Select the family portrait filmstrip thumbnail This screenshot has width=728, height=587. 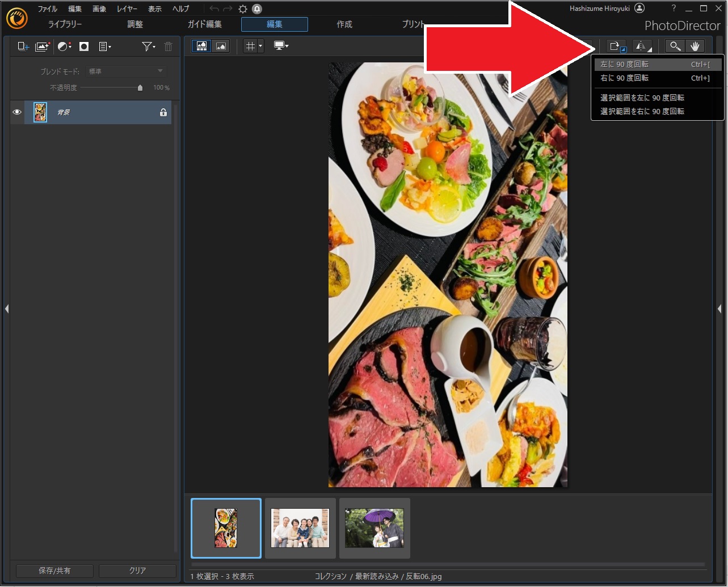pos(300,528)
